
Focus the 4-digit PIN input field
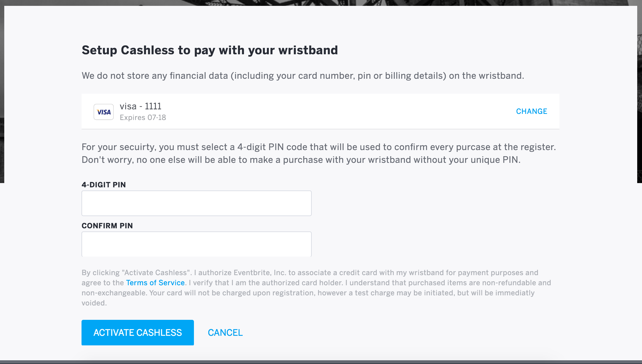[x=196, y=203]
